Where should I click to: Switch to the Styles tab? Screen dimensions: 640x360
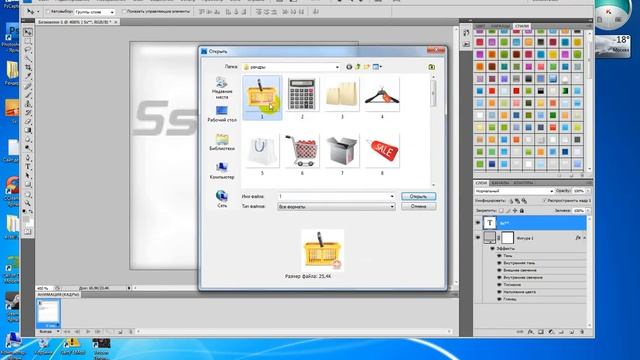pyautogui.click(x=522, y=26)
